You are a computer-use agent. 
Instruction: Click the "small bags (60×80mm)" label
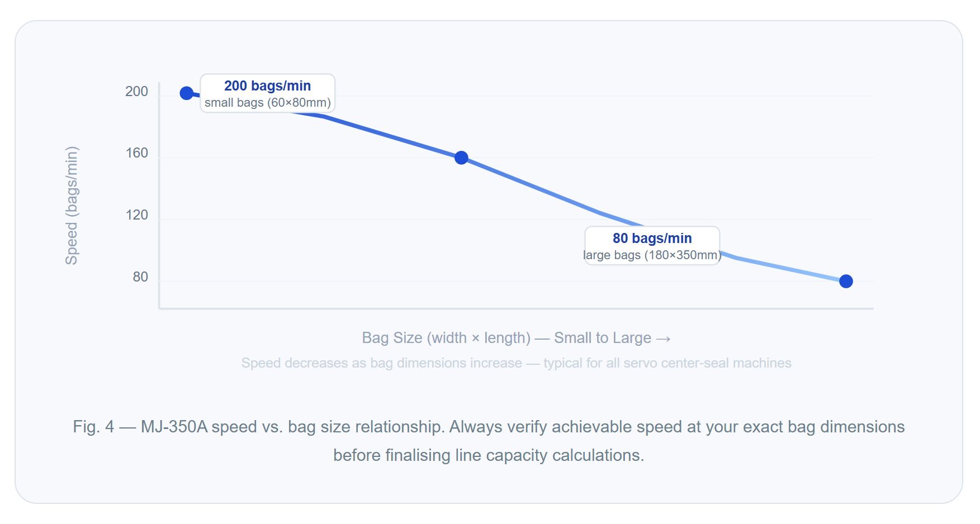coord(267,103)
